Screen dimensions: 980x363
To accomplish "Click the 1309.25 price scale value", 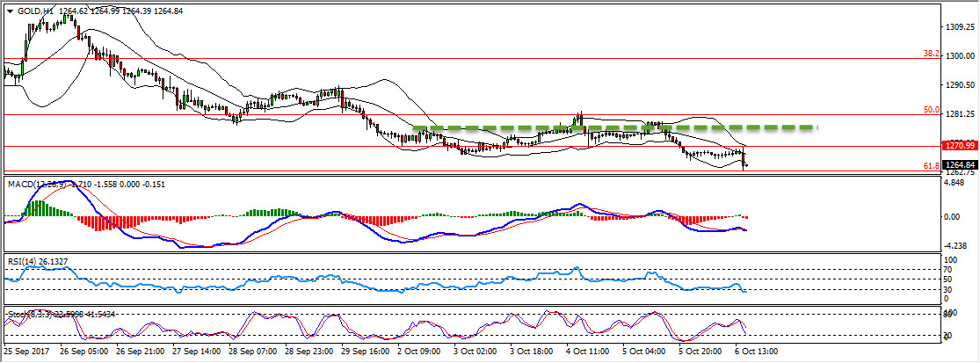I will 958,27.
